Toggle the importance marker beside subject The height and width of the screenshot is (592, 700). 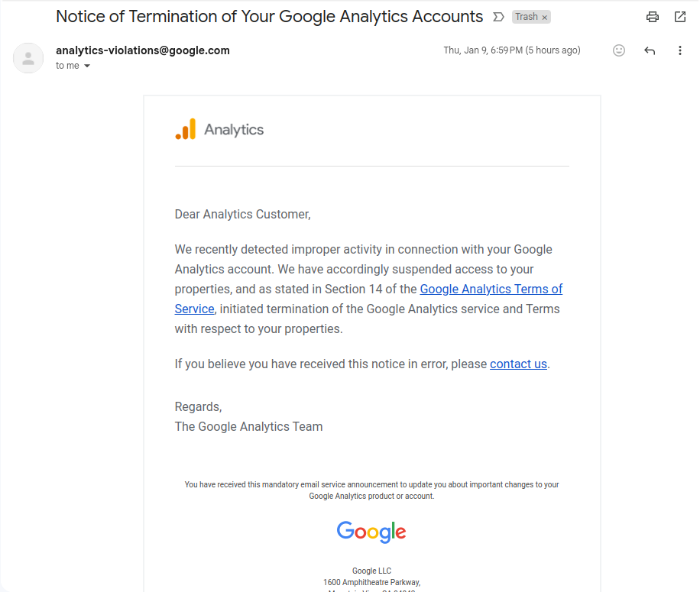tap(499, 17)
